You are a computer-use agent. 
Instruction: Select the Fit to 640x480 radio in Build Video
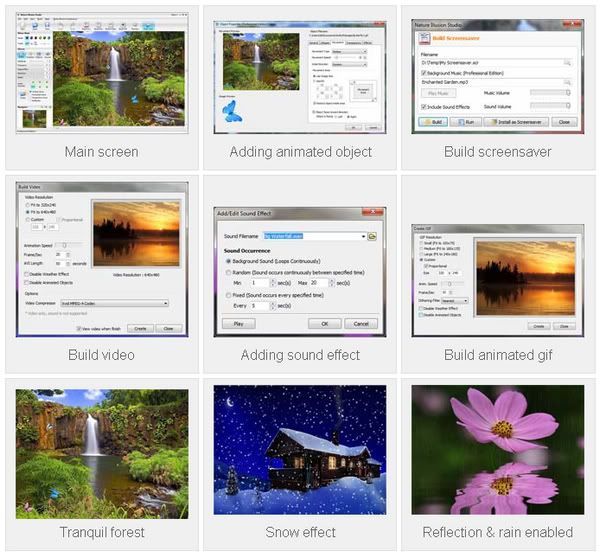click(28, 212)
